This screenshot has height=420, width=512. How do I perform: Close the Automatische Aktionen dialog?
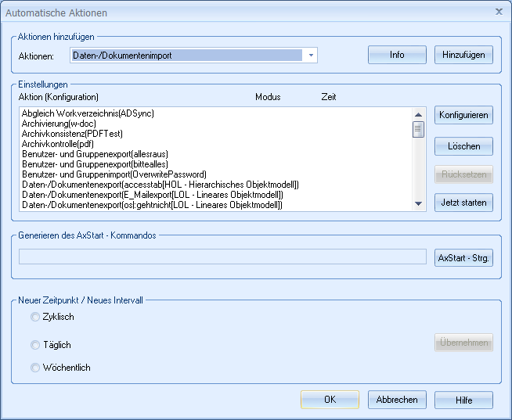(x=499, y=12)
